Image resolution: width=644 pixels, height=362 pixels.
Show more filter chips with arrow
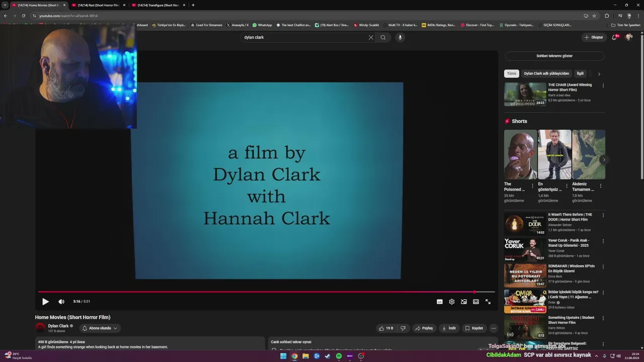pyautogui.click(x=599, y=74)
